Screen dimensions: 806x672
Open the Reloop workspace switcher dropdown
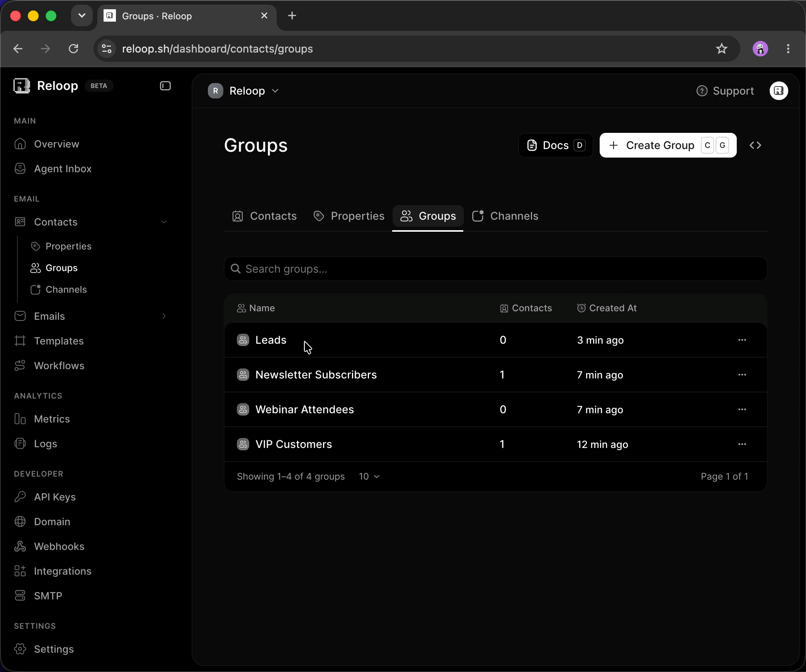(243, 91)
